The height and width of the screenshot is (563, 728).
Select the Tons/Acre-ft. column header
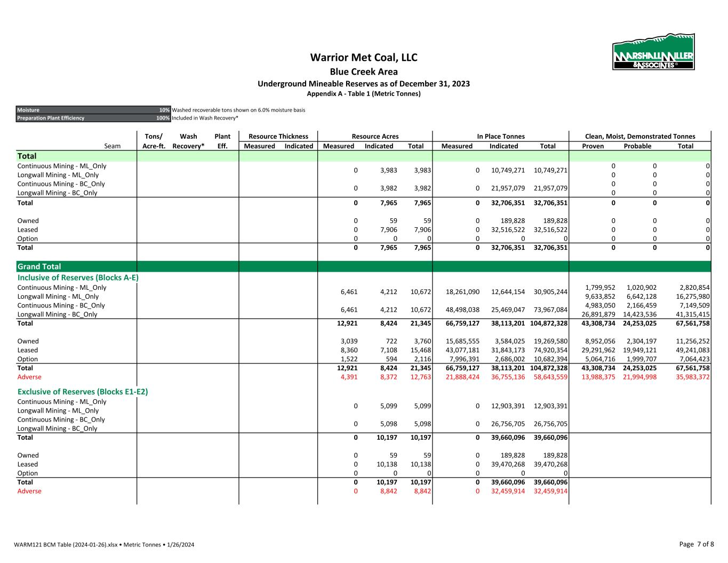tap(154, 141)
